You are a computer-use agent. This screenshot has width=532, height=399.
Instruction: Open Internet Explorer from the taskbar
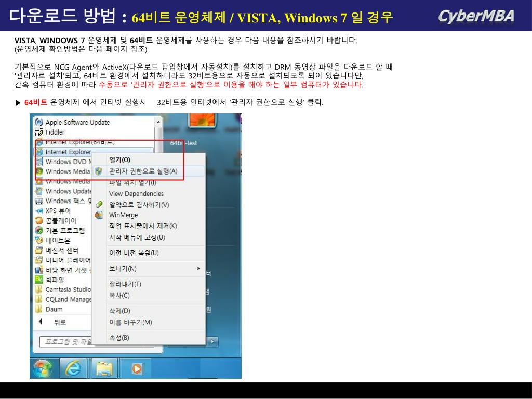(73, 368)
